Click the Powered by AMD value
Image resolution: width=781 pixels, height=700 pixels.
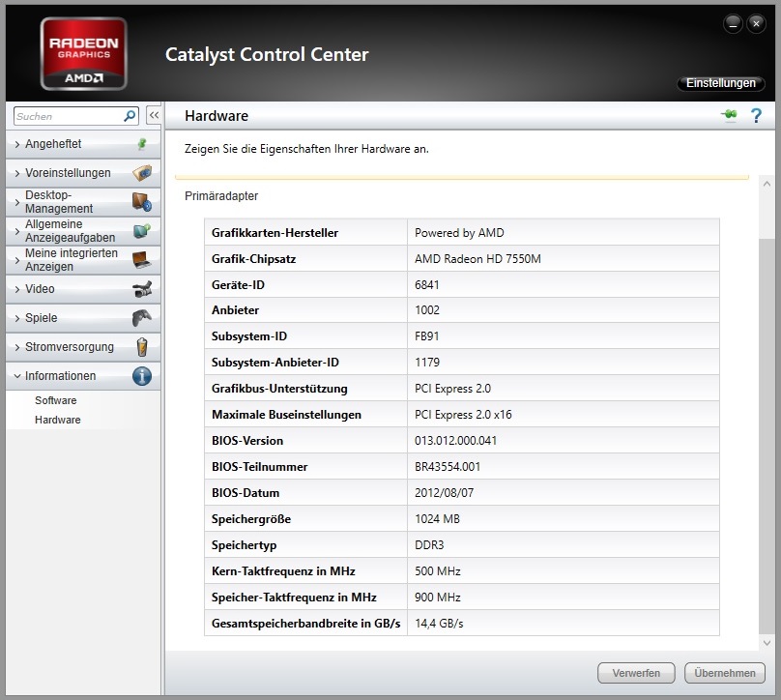point(459,233)
